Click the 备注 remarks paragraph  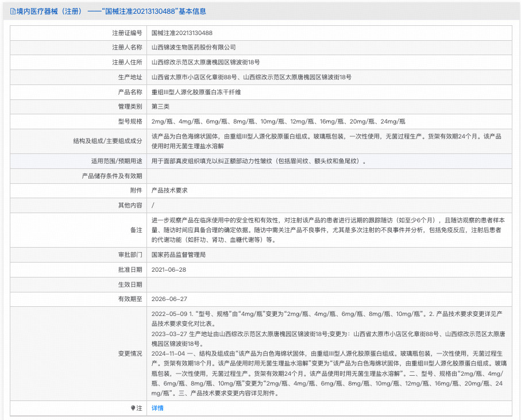(x=328, y=229)
